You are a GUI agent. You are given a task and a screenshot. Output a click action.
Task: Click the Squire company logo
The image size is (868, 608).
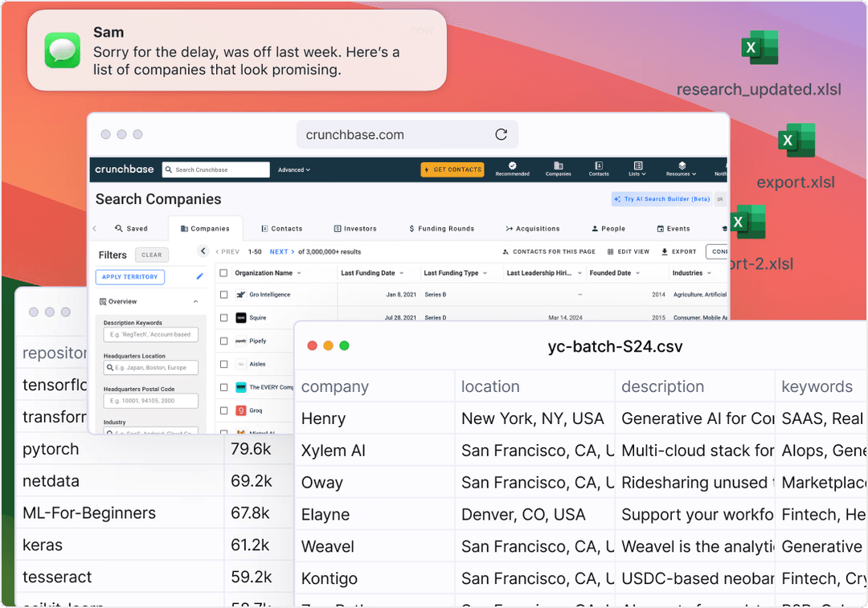(x=241, y=317)
